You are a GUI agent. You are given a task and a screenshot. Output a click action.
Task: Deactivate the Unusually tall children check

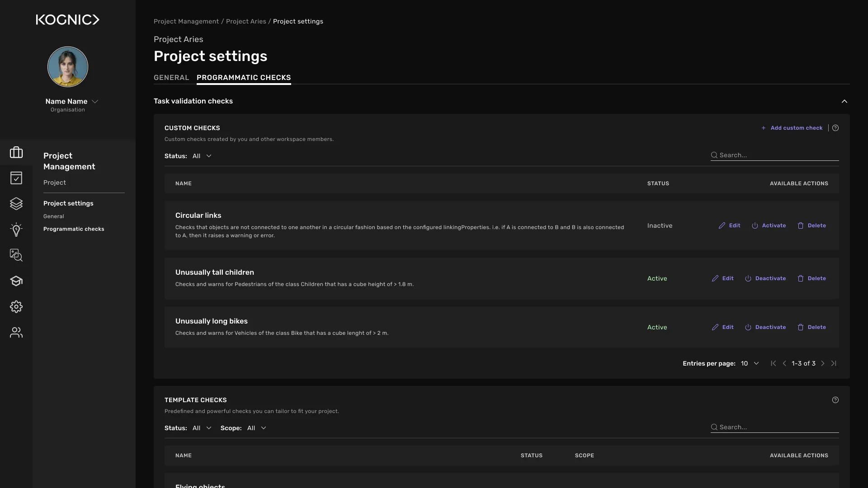[x=765, y=278]
